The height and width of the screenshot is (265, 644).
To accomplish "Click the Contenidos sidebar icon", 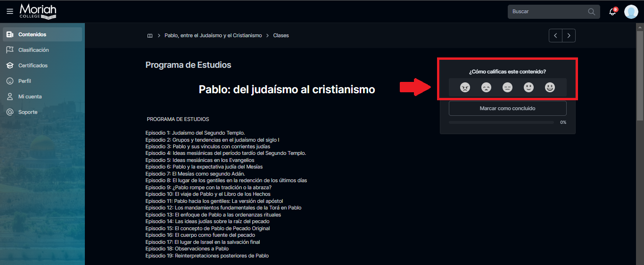I will tap(10, 34).
